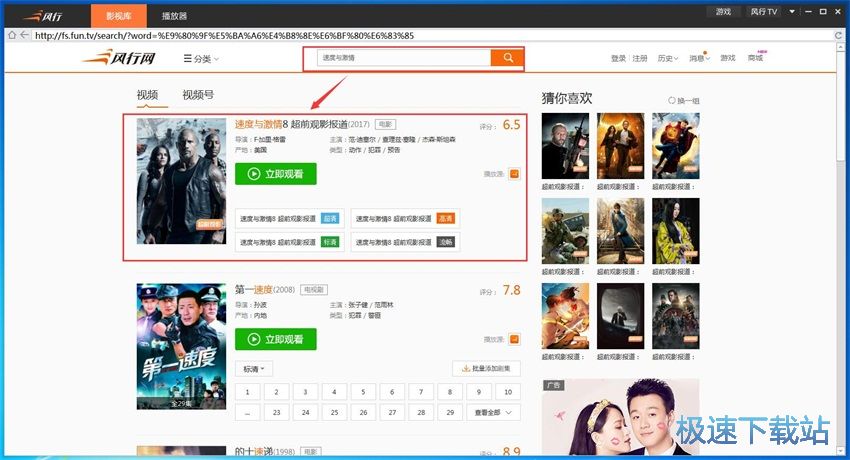Expand the 历史 history dropdown
Screen dimensions: 850x460
click(668, 58)
